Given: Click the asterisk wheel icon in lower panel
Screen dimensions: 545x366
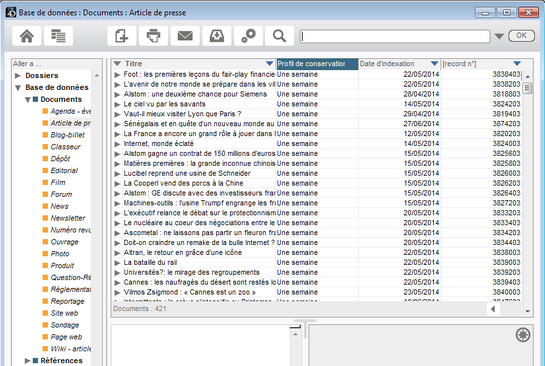Looking at the screenshot, I should coord(523,335).
